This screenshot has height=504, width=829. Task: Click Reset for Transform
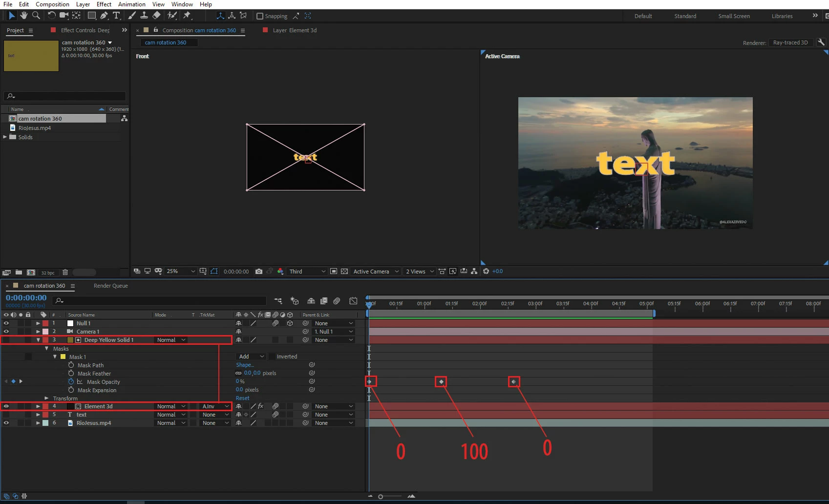[x=242, y=398]
